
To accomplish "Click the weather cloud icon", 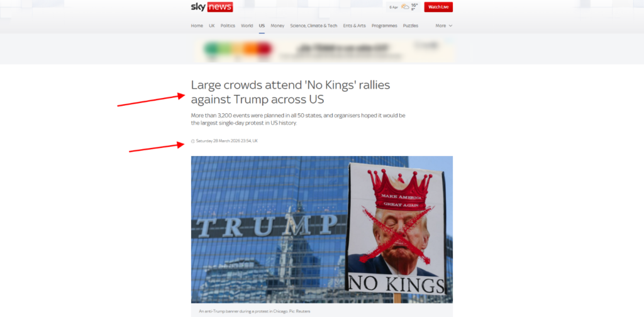I will point(405,7).
